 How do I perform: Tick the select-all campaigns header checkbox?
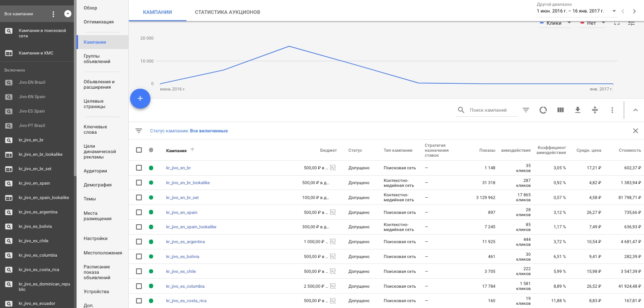(x=139, y=150)
